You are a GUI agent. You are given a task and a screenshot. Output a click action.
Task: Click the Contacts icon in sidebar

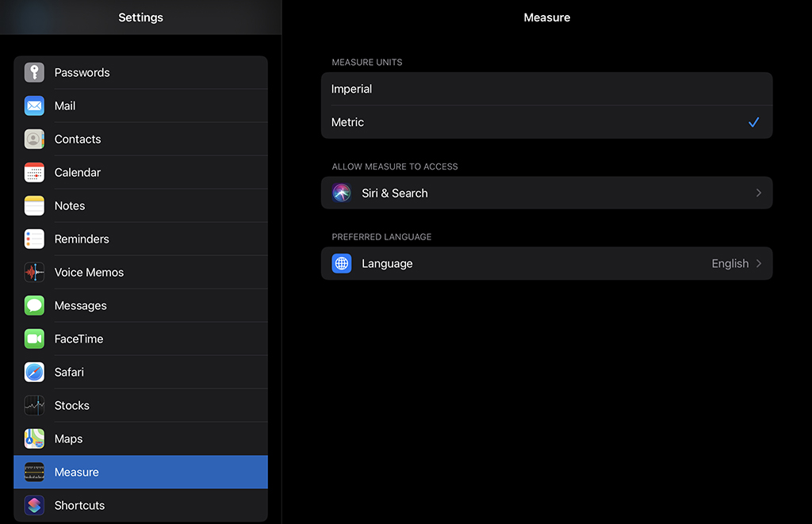click(34, 140)
